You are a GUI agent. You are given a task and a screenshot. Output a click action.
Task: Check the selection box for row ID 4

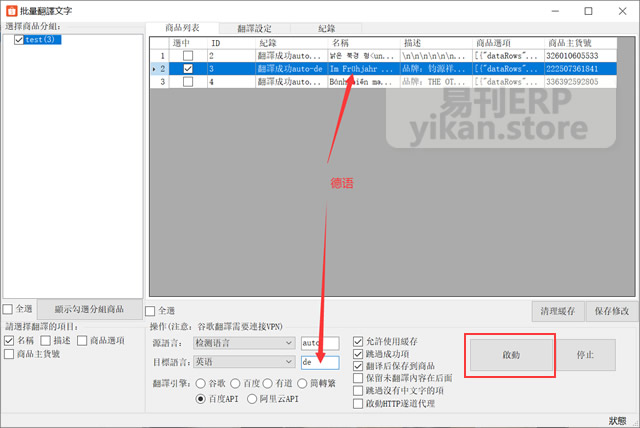pos(188,82)
